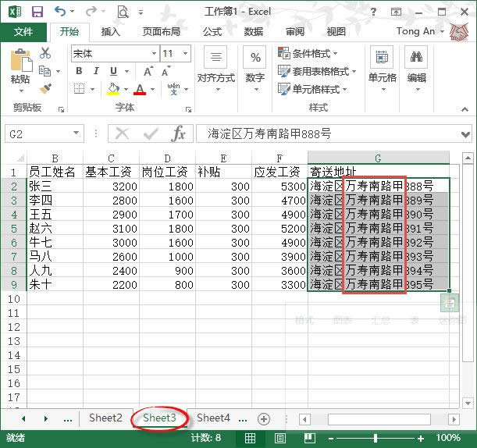Click the 文件 button
Screen dimensions: 477x448
pyautogui.click(x=23, y=32)
